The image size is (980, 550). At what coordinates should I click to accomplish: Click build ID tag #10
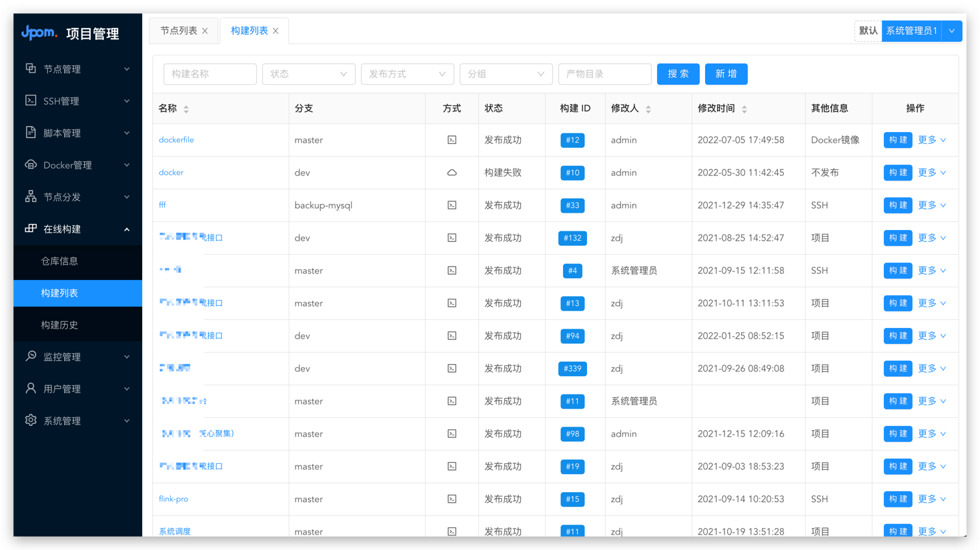572,173
